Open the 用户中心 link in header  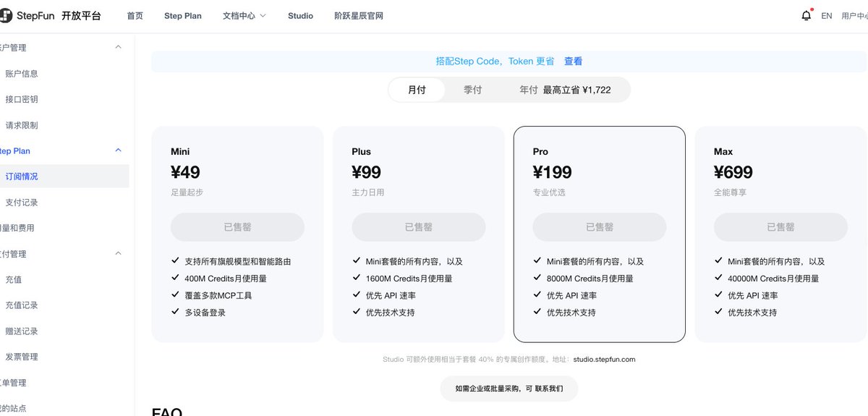(855, 16)
